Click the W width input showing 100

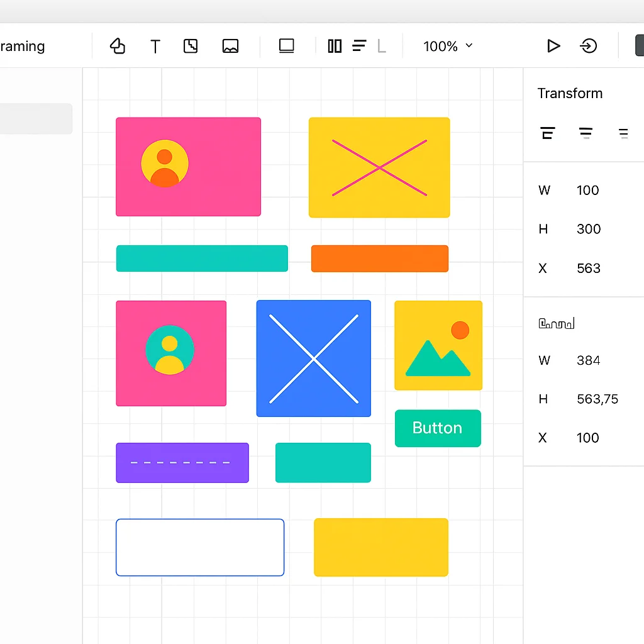coord(587,190)
